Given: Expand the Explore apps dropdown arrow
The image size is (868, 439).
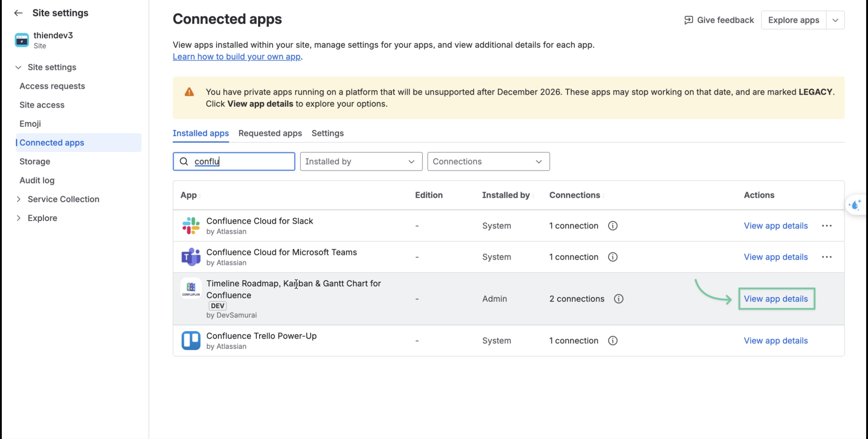Looking at the screenshot, I should coord(835,20).
